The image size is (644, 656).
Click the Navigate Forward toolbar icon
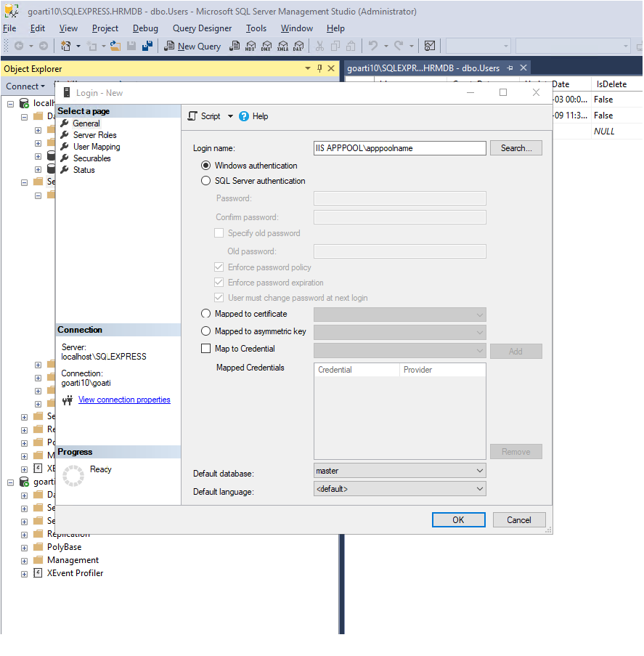(43, 46)
